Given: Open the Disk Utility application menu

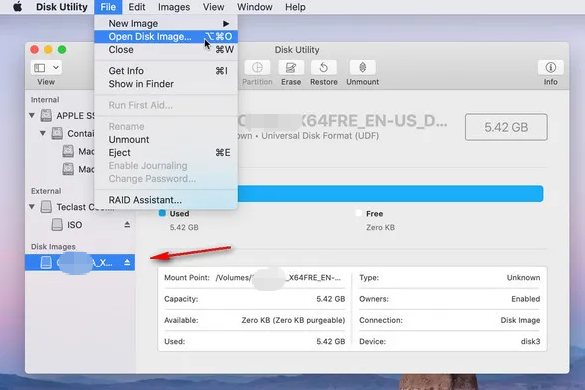Looking at the screenshot, I should coord(62,7).
